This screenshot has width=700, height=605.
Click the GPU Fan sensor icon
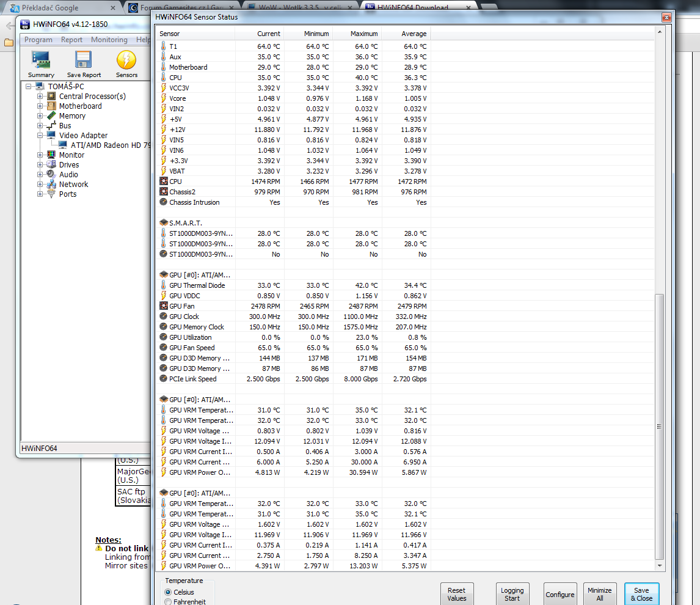164,306
